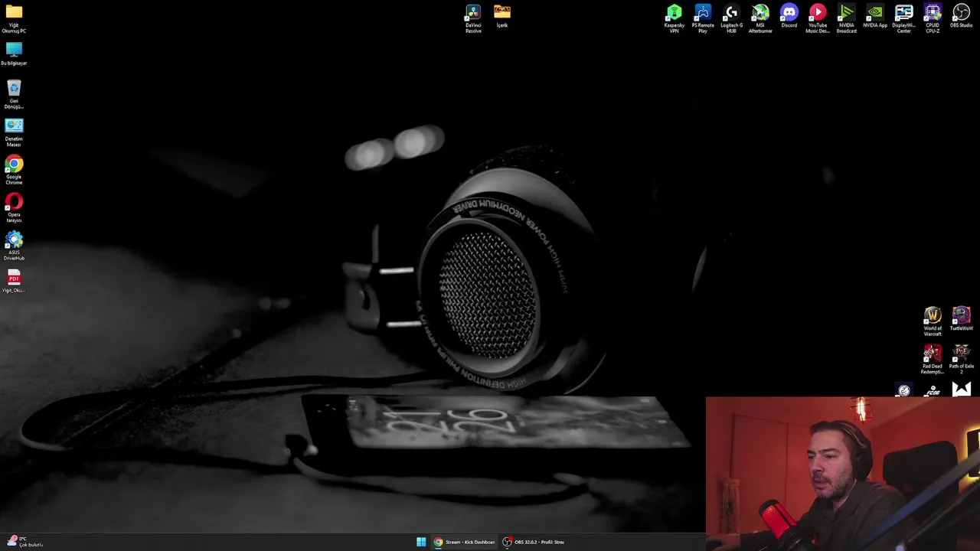
Task: Open YouTube Music Desktop shortcut
Action: [x=818, y=18]
